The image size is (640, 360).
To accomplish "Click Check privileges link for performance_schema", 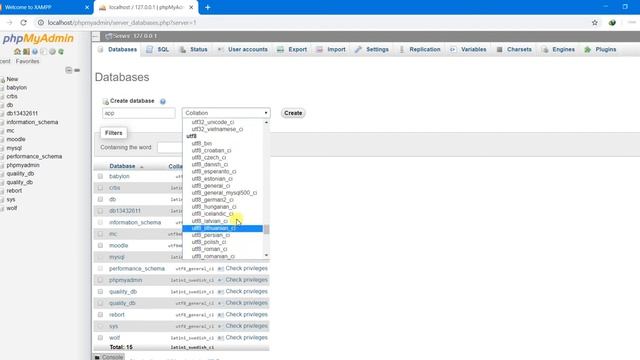I will (x=247, y=269).
